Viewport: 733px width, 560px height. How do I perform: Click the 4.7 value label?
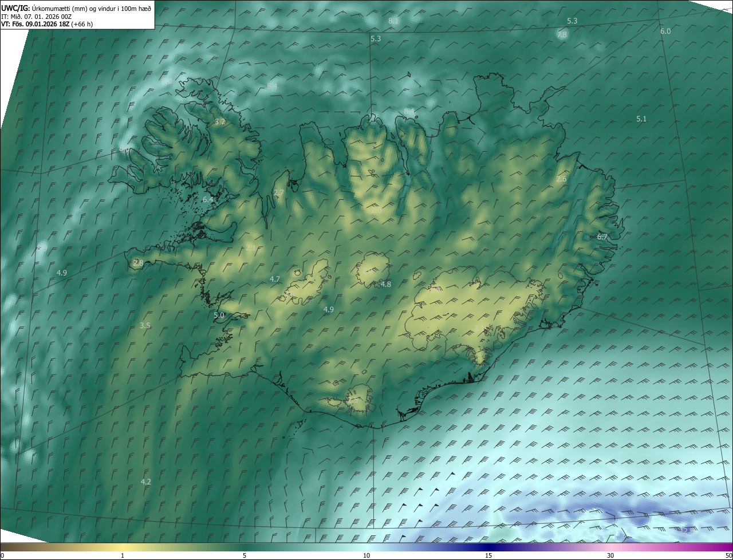click(x=275, y=279)
